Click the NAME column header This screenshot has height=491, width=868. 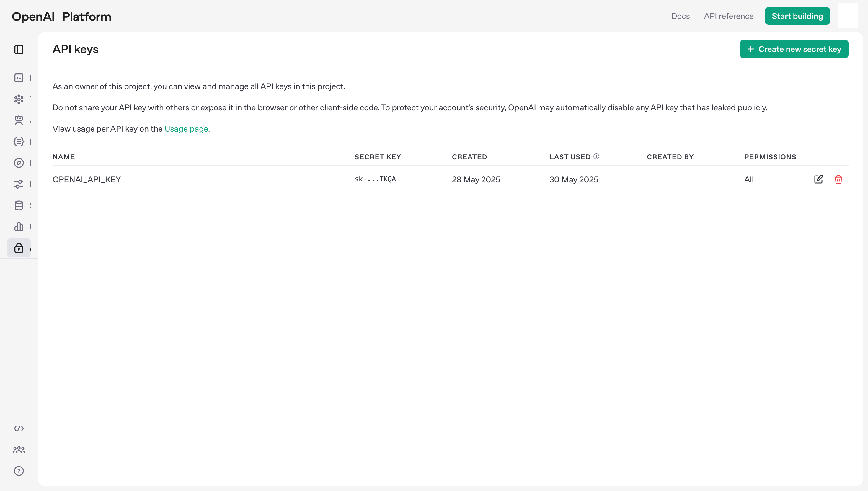point(64,157)
